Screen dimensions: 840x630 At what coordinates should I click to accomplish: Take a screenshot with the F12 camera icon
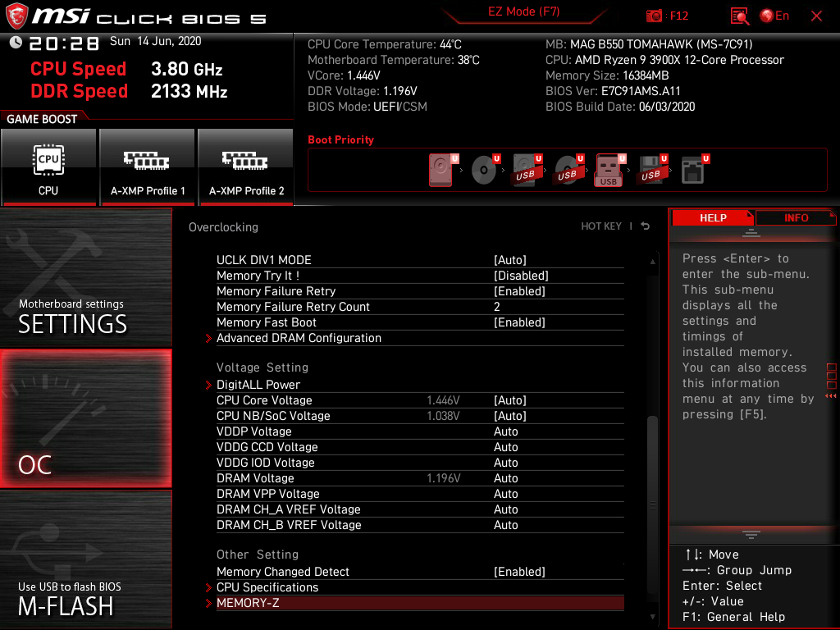pyautogui.click(x=654, y=16)
